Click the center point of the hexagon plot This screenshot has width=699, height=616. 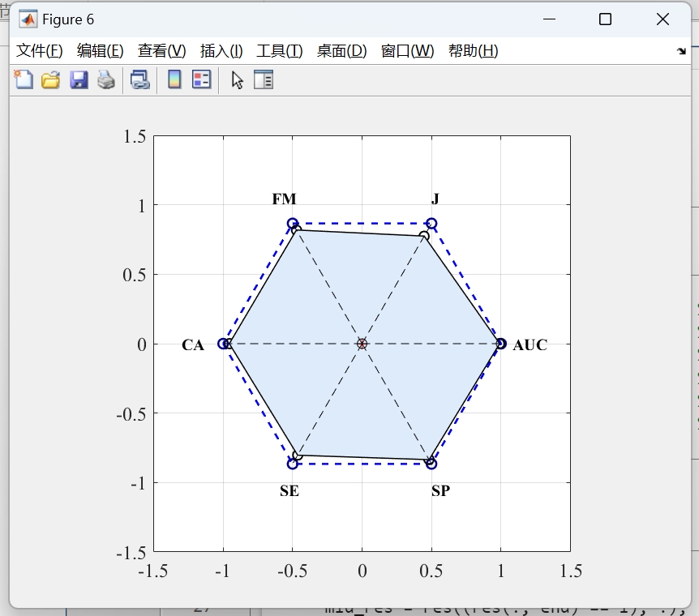pos(362,344)
